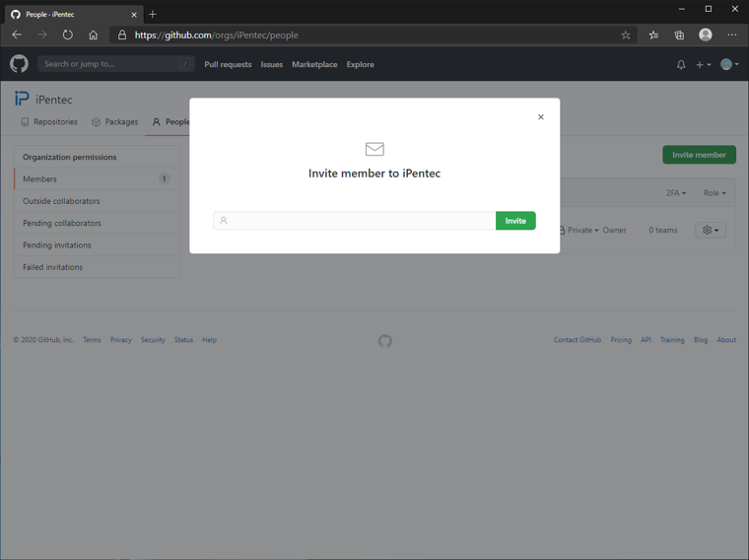Click the green Invite button in dialog
749x560 pixels.
click(x=515, y=221)
